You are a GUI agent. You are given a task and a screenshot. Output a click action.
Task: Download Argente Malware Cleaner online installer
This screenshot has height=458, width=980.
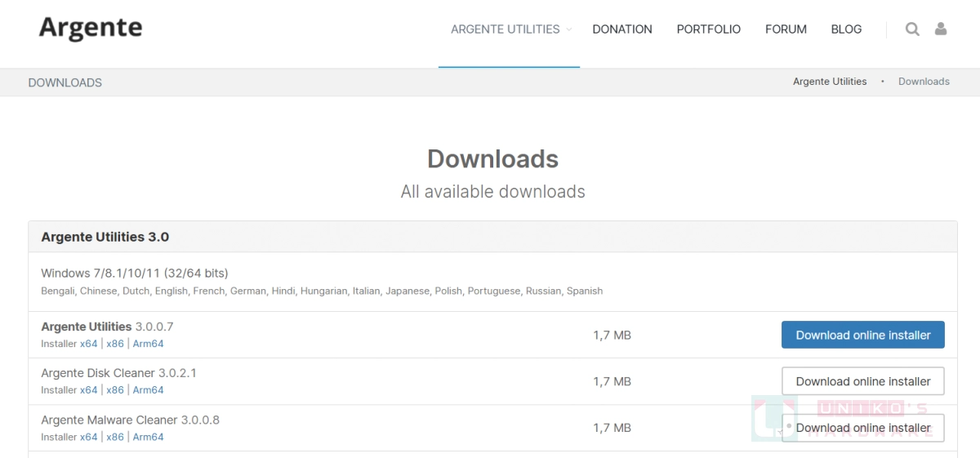click(x=863, y=428)
